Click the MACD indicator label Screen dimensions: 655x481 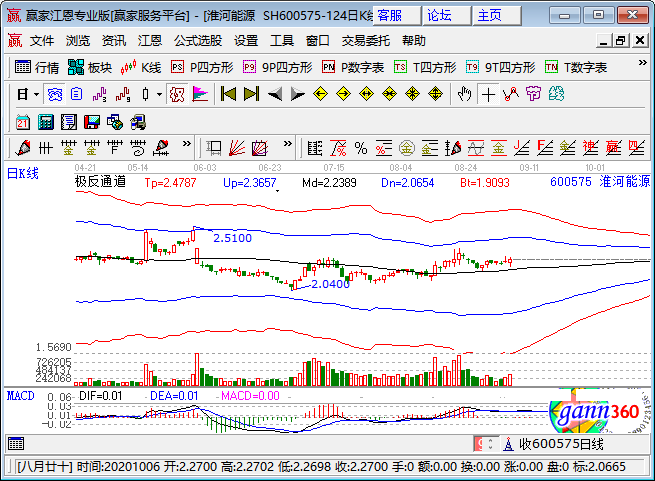pyautogui.click(x=20, y=396)
